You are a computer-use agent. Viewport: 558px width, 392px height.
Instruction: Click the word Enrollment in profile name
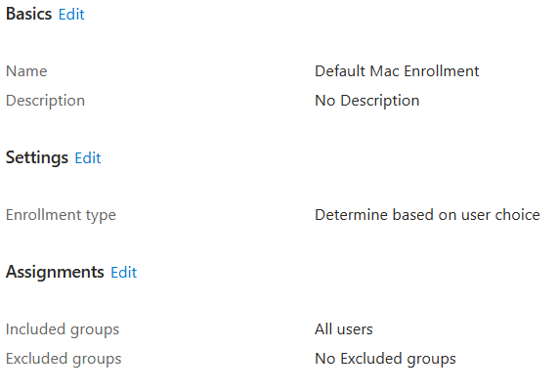tap(442, 71)
